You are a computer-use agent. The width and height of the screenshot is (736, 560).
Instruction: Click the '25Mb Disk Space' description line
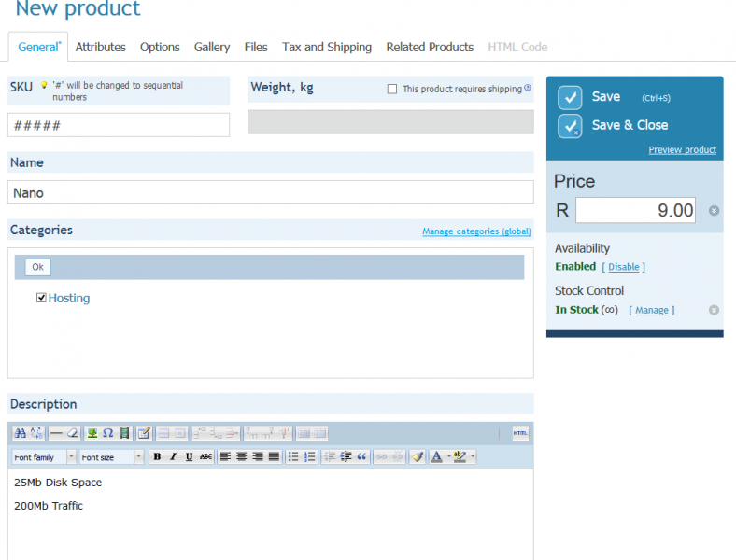[58, 483]
